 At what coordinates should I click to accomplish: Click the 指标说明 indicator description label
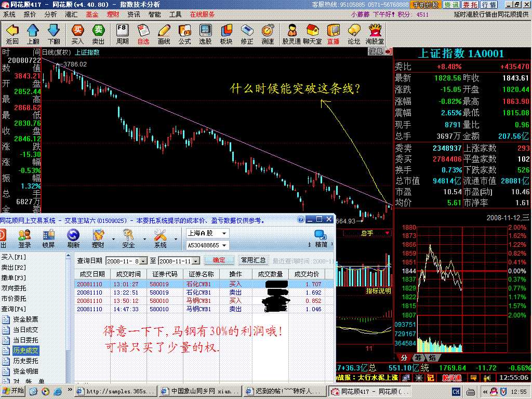tap(378, 291)
